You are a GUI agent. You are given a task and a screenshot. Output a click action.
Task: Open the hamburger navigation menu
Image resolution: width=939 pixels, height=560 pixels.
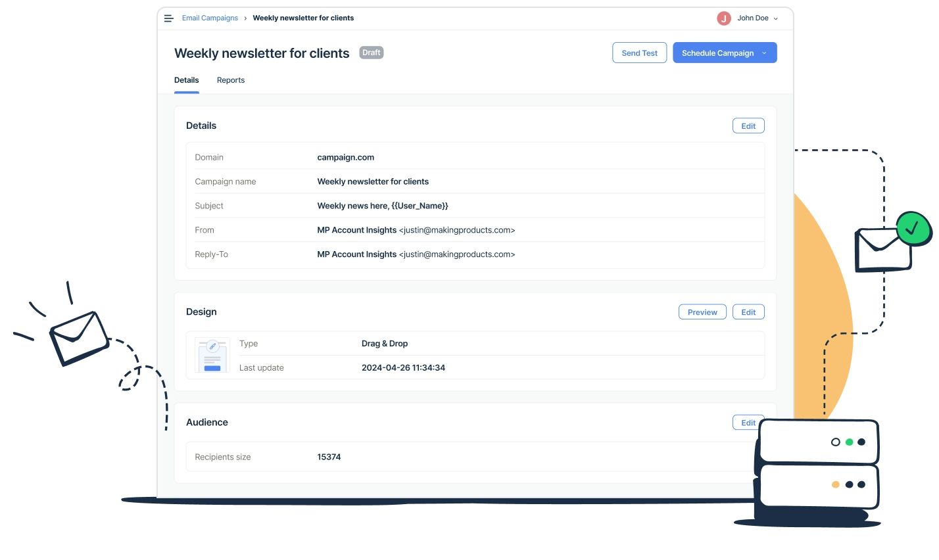click(169, 18)
